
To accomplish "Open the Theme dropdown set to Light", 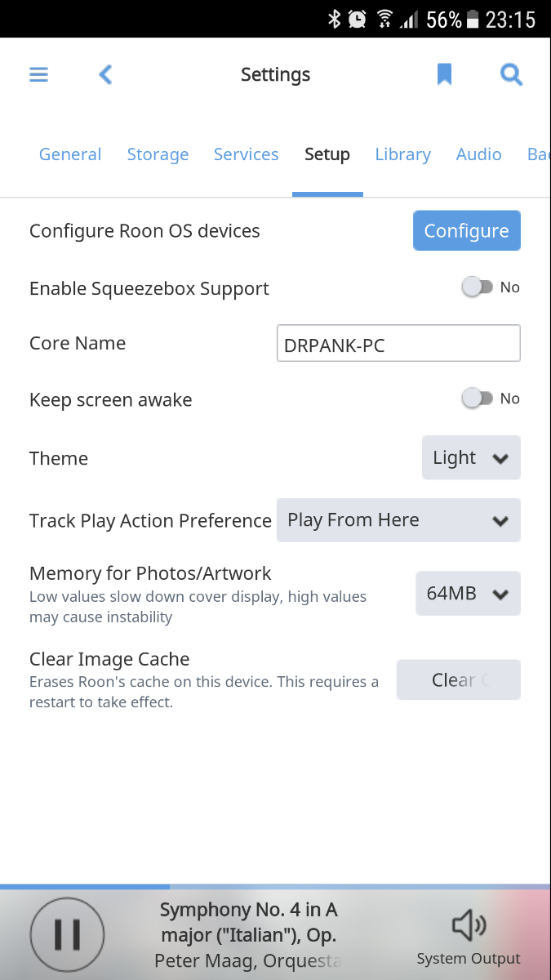I will pos(471,458).
